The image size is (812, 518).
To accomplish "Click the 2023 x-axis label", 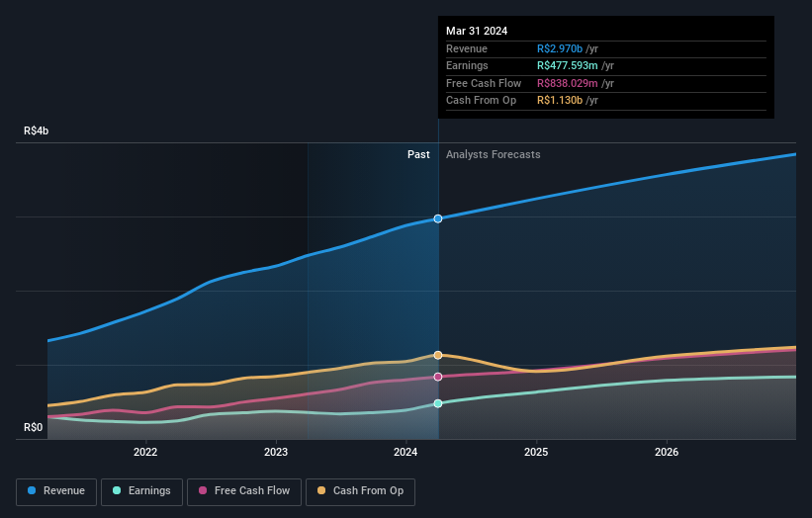I will point(276,452).
